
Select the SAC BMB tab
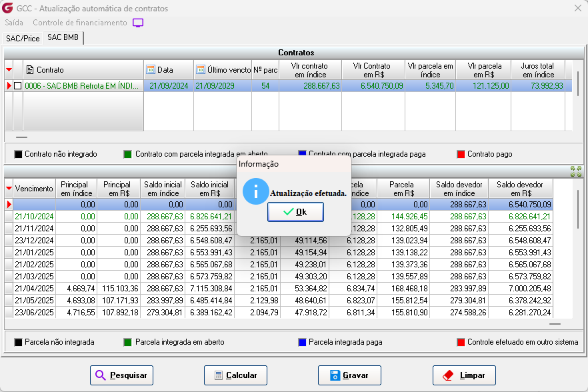click(x=63, y=37)
